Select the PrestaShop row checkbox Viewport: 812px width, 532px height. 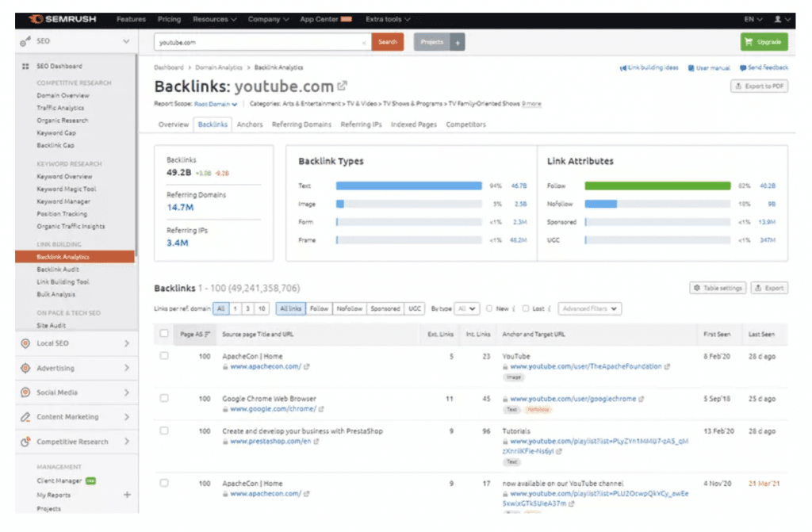click(164, 431)
